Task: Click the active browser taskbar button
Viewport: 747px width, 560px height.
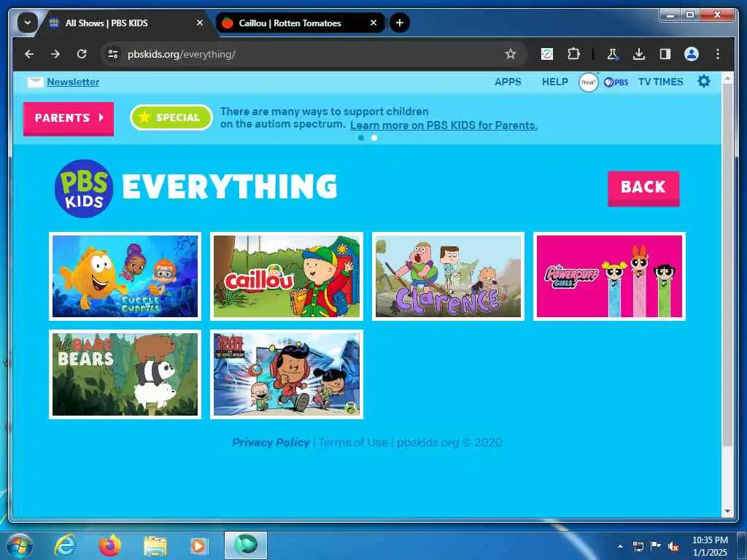Action: pyautogui.click(x=246, y=545)
